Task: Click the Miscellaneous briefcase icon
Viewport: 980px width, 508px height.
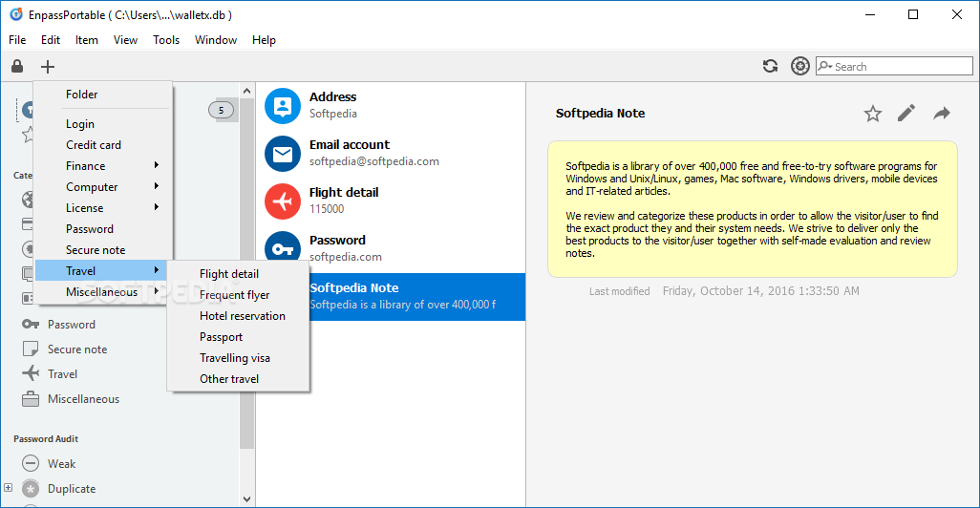Action: pos(30,398)
